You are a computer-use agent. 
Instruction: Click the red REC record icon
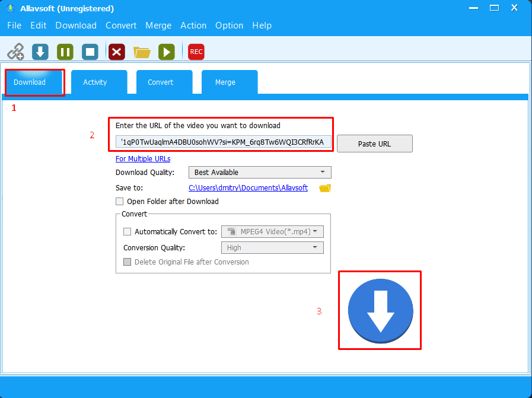coord(196,52)
